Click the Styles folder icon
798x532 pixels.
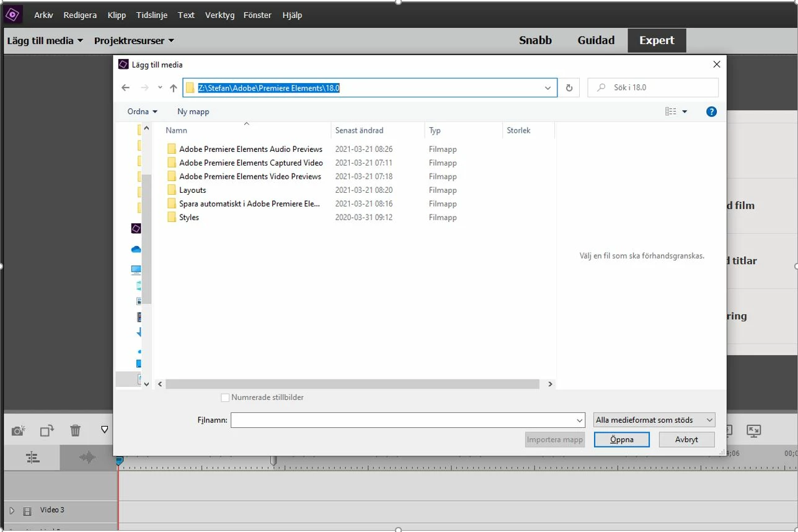pyautogui.click(x=172, y=218)
